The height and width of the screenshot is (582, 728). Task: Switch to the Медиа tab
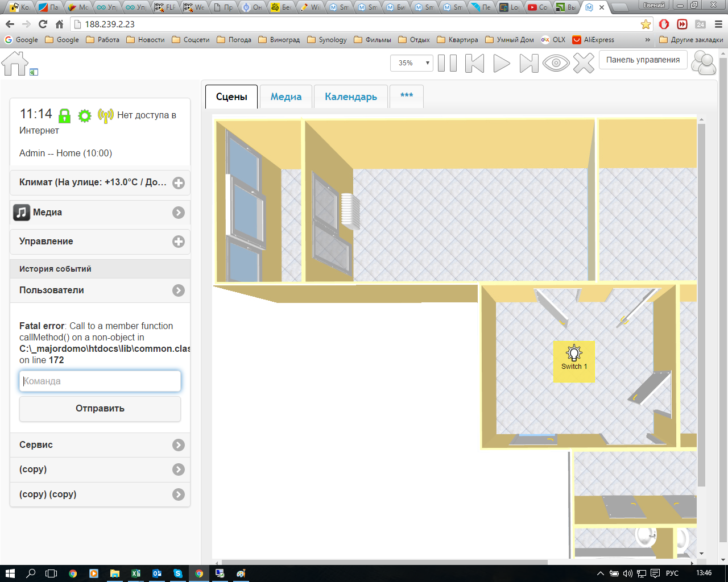286,97
